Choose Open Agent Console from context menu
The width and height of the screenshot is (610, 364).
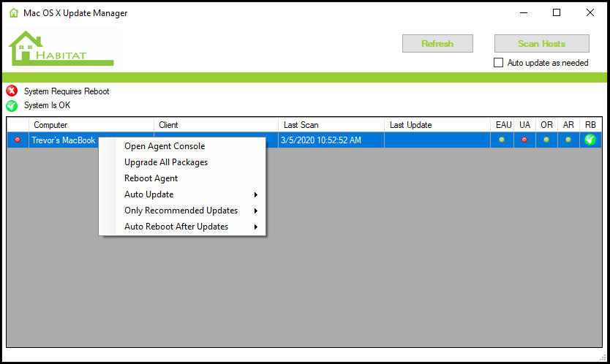click(x=165, y=146)
